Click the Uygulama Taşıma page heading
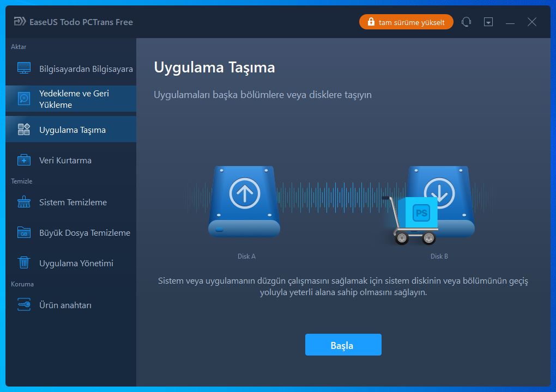 (215, 68)
